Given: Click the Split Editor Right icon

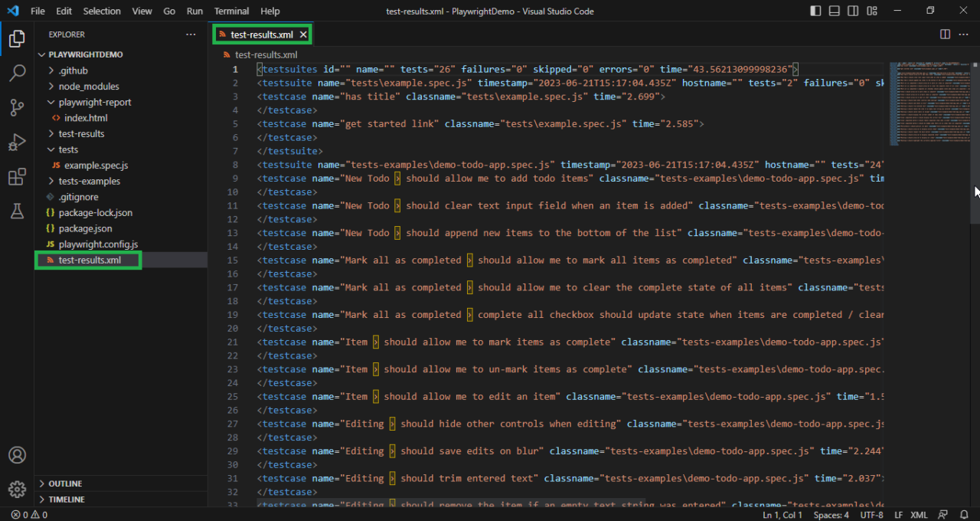Looking at the screenshot, I should click(945, 34).
